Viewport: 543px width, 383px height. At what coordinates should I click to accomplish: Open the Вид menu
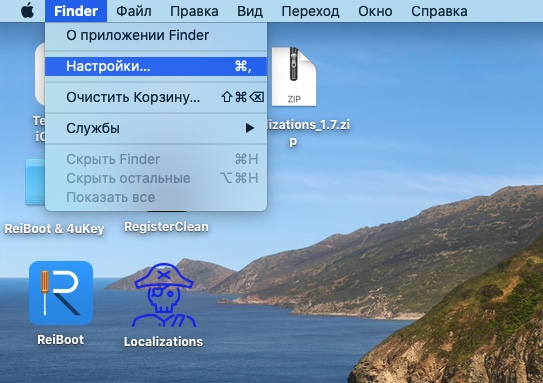tap(250, 11)
